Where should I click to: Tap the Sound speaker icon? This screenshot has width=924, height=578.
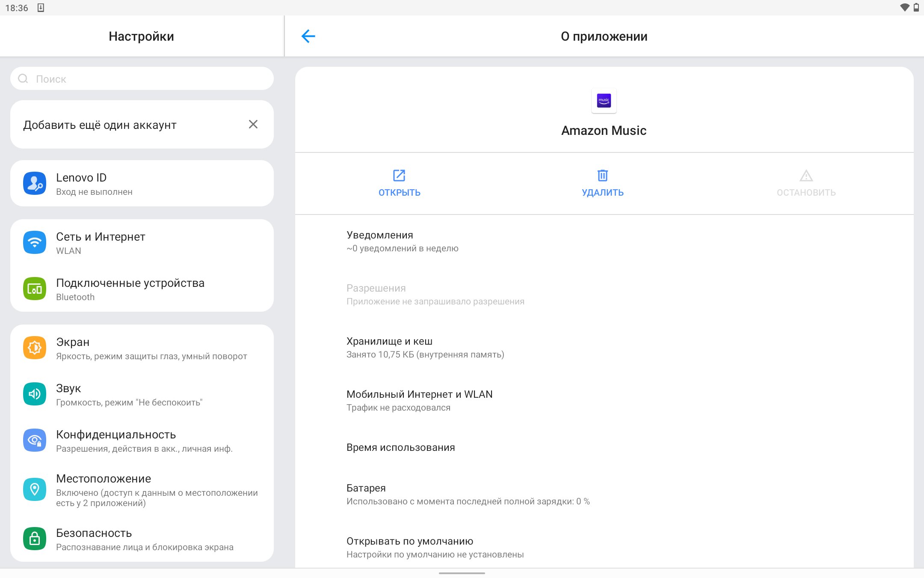pos(35,394)
